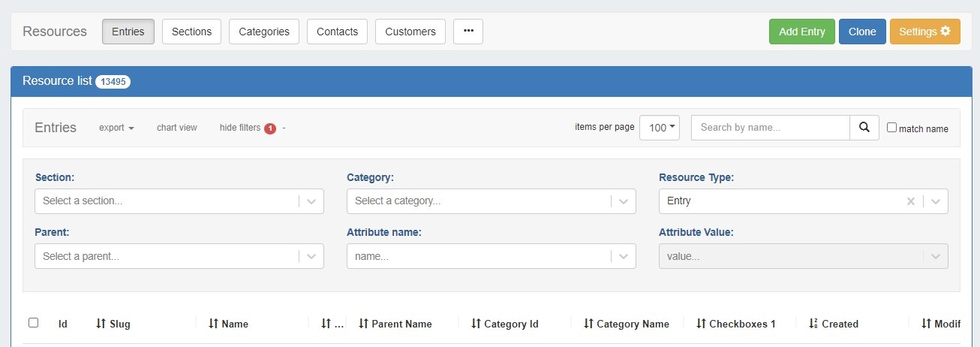Image resolution: width=980 pixels, height=347 pixels.
Task: Sort by Checkboxes 1 column icon
Action: coord(701,324)
